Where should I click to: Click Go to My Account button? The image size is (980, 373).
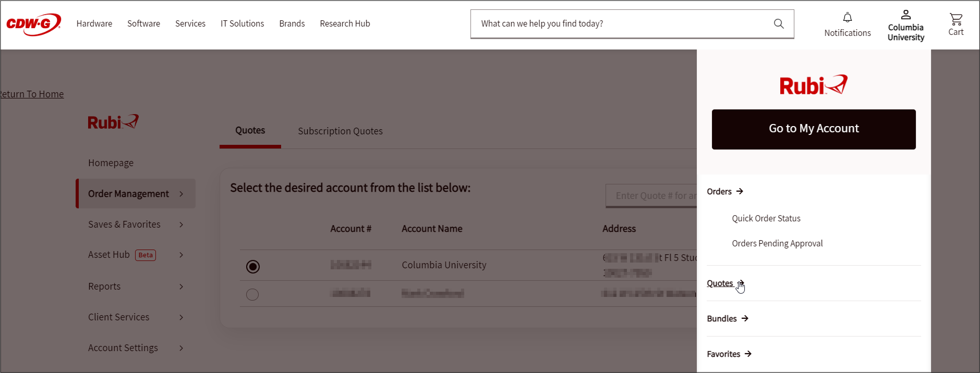814,129
